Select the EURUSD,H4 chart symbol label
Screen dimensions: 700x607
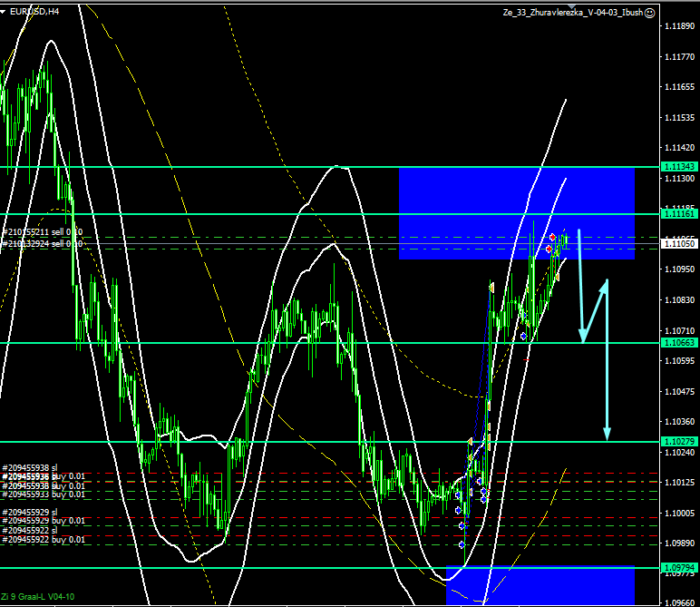[34, 12]
